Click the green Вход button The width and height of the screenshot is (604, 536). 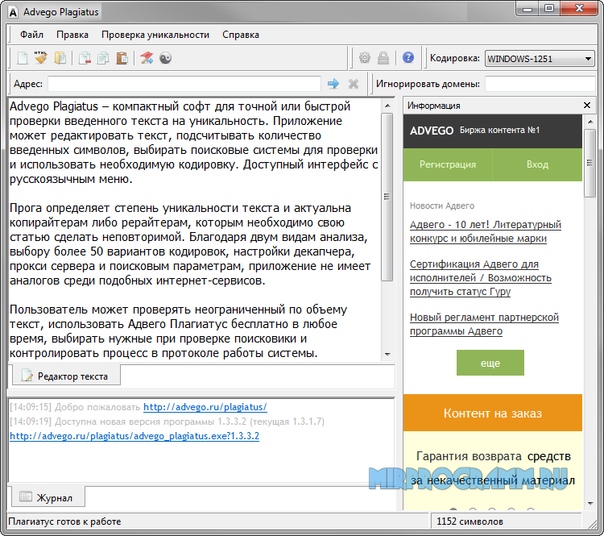[537, 165]
